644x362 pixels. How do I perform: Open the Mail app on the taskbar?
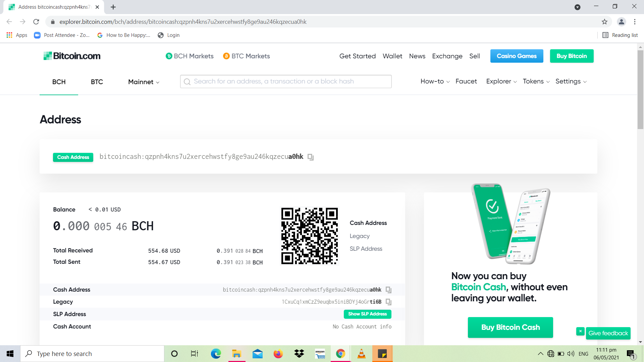pos(257,354)
